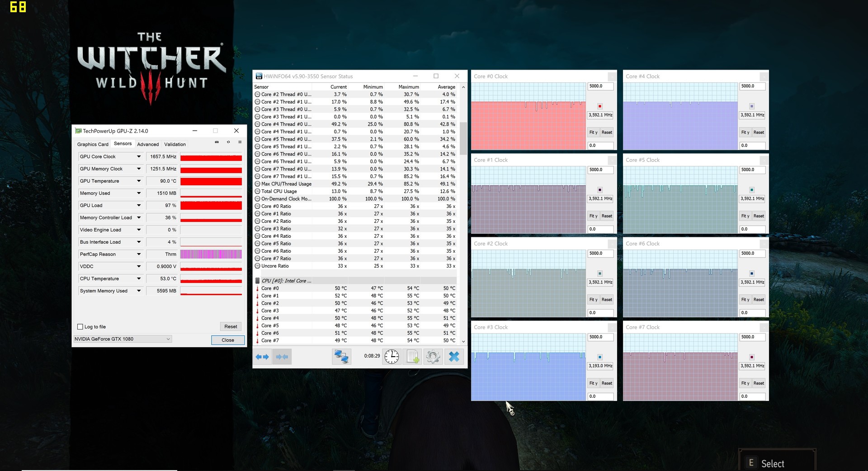Click the HWiNFO expand columns arrows icon
Screen dimensions: 868x471
[x=262, y=357]
